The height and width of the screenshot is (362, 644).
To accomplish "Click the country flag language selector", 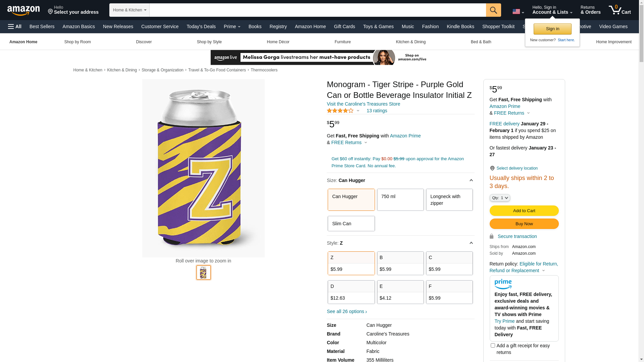I will pyautogui.click(x=518, y=12).
